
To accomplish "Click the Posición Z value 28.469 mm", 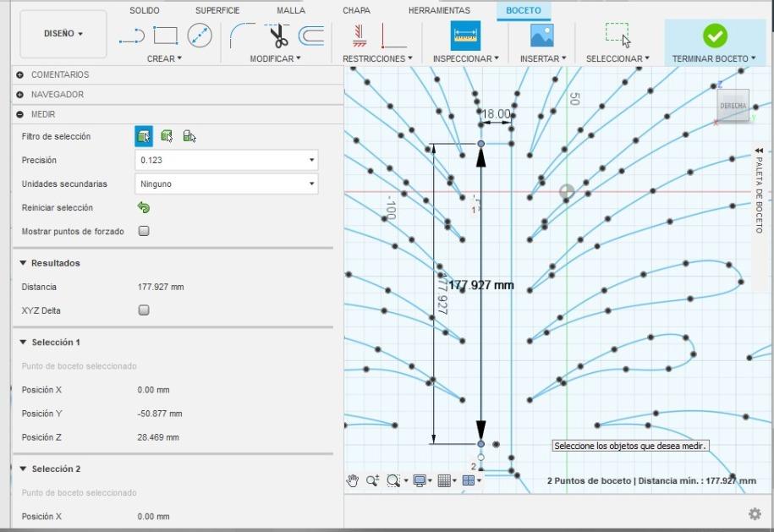I will coord(158,437).
